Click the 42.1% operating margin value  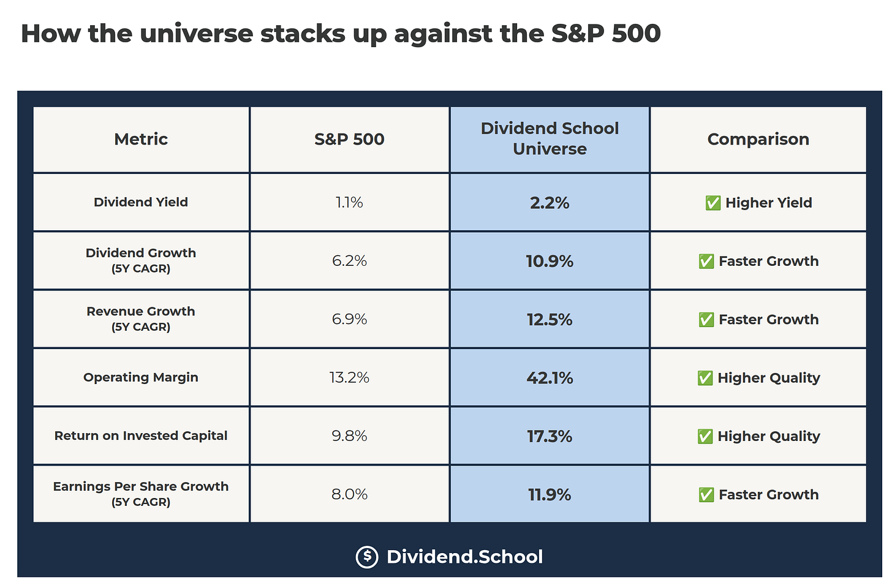pos(550,378)
